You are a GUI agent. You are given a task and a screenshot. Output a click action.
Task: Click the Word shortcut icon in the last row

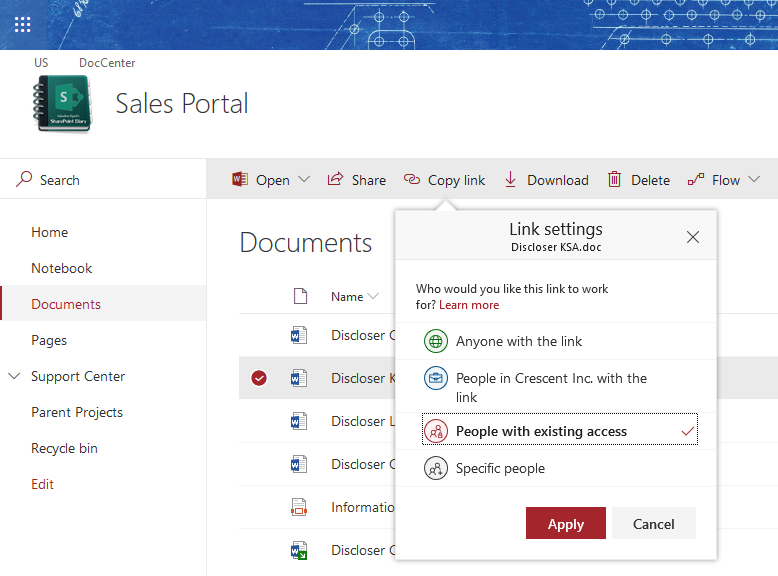[x=299, y=550]
